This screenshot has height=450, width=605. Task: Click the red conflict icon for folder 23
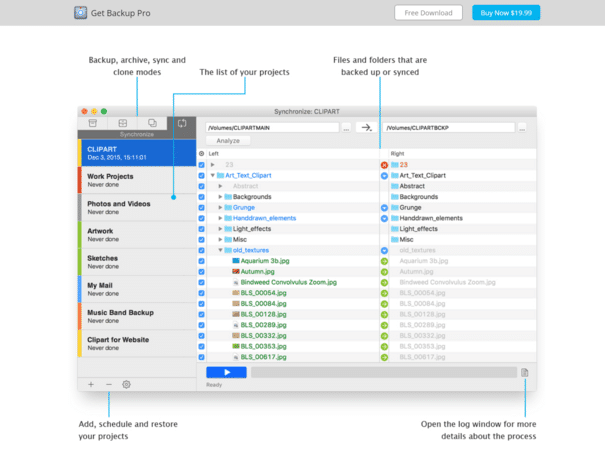[384, 164]
